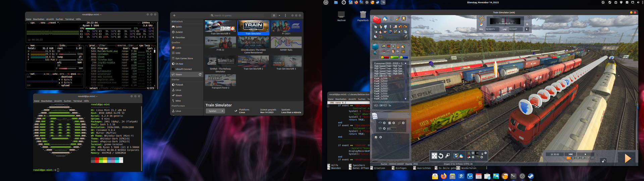Viewport: 644px width, 181px height.
Task: Click the add game plus icon in Lutris
Action: [x=174, y=15]
